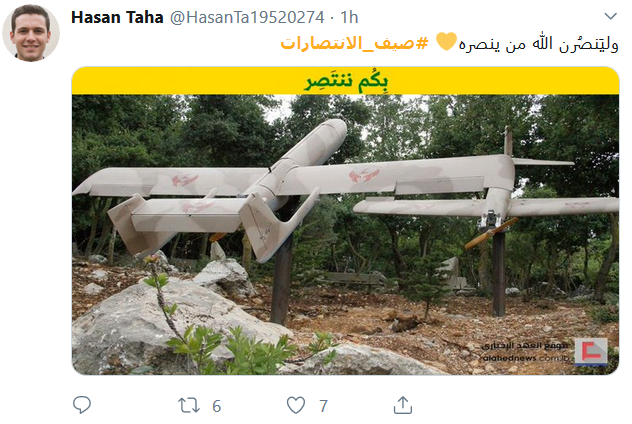Click the yellow heart emoji in tweet text
The image size is (632, 424).
[x=446, y=41]
